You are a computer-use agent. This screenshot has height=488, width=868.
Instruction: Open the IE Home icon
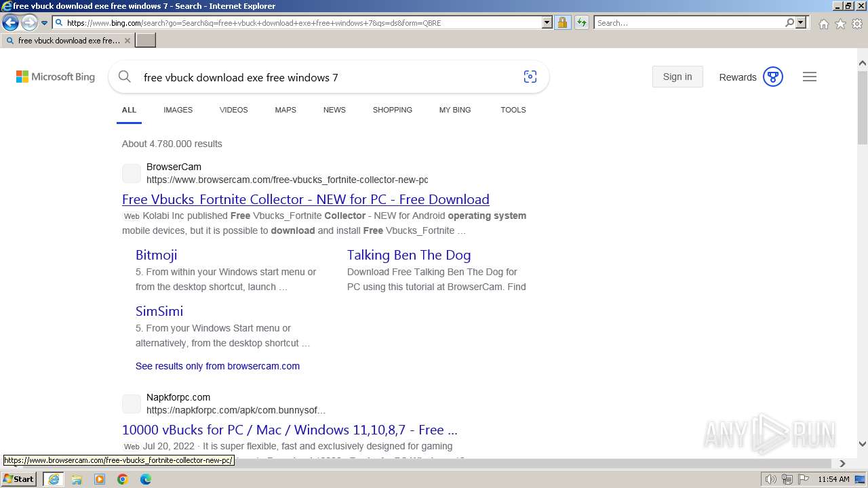coord(823,24)
